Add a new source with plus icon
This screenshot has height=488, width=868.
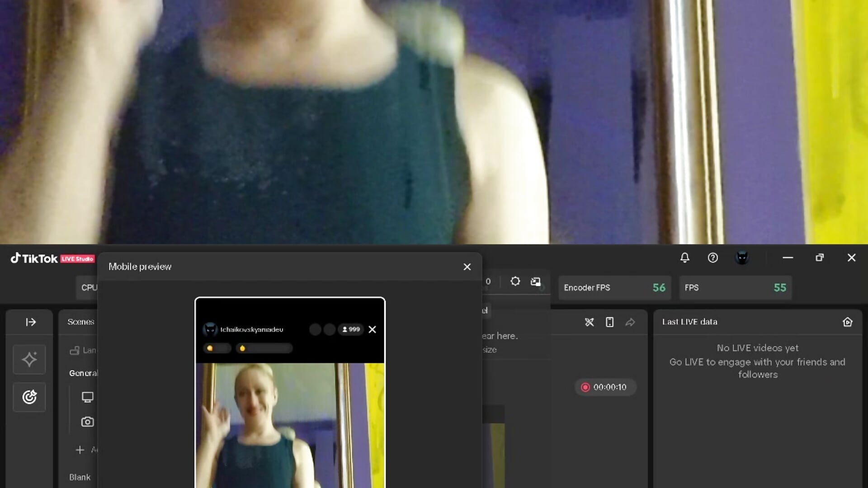point(80,450)
